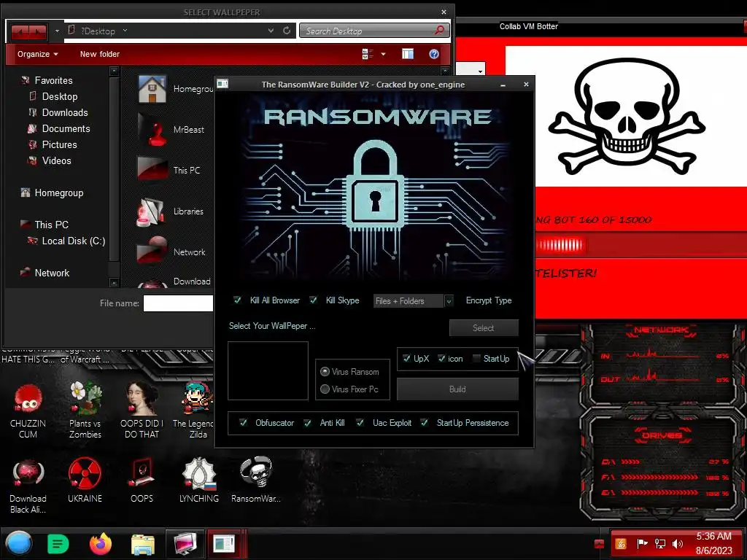Click the skull image in Collab VM Botter
Screen dimensions: 747x560
627,116
